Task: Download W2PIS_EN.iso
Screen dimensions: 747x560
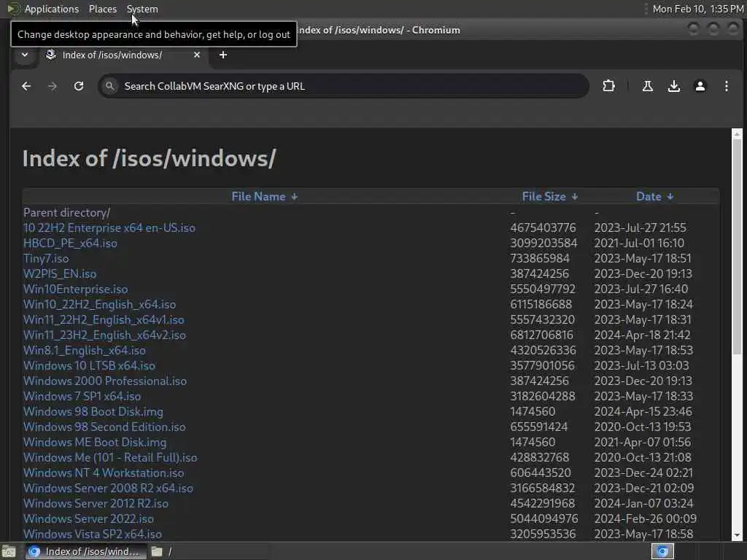Action: [x=60, y=274]
